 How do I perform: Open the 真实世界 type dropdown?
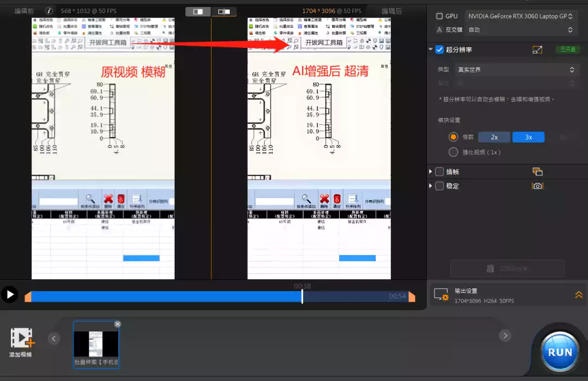[x=516, y=69]
